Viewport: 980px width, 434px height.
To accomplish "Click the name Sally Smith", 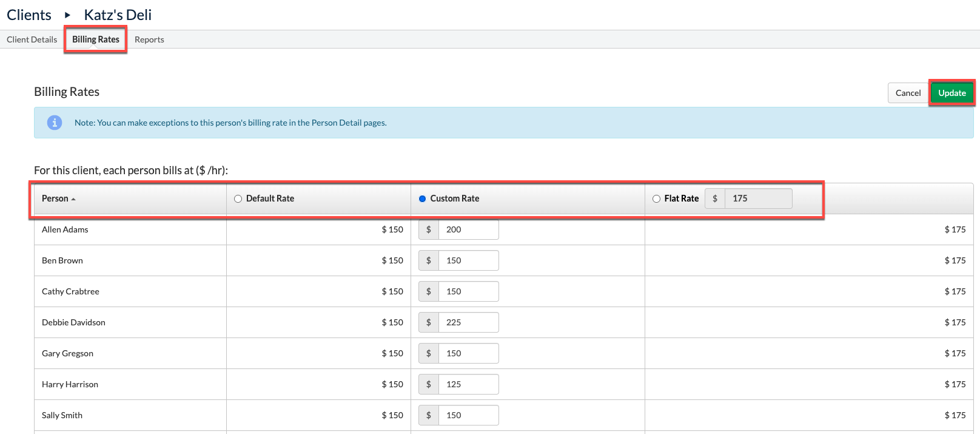I will tap(62, 415).
